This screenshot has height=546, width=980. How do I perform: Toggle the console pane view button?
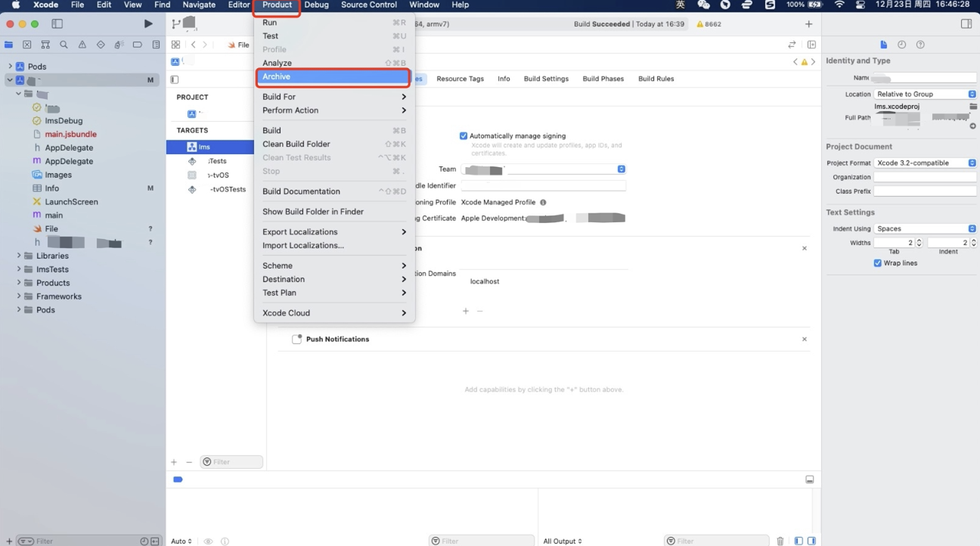click(811, 541)
